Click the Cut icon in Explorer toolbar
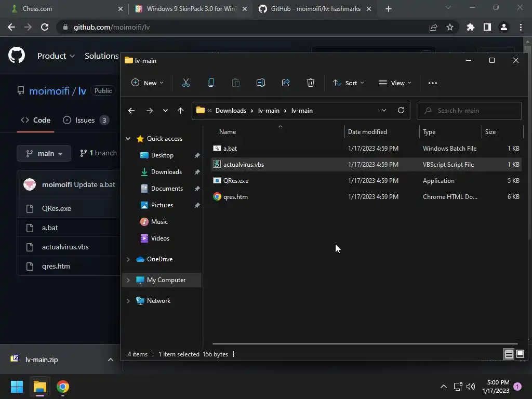The image size is (532, 399). (x=186, y=83)
